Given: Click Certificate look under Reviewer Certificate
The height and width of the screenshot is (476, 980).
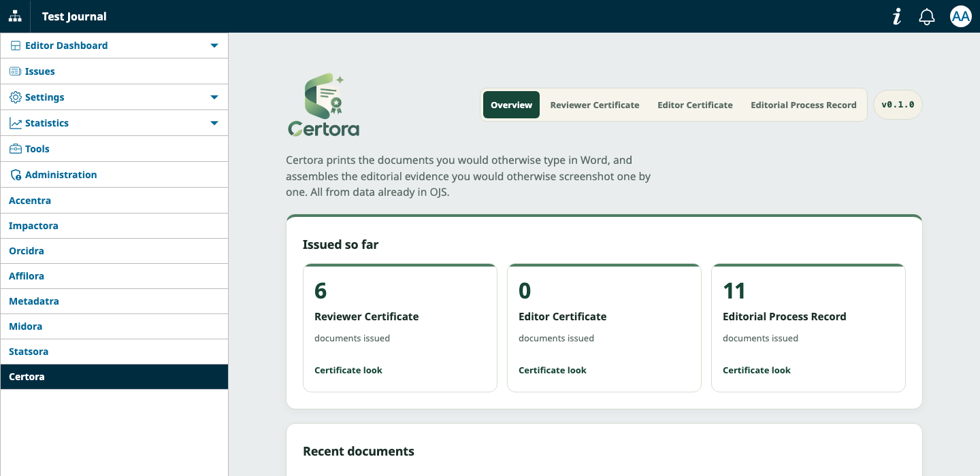Looking at the screenshot, I should [348, 370].
